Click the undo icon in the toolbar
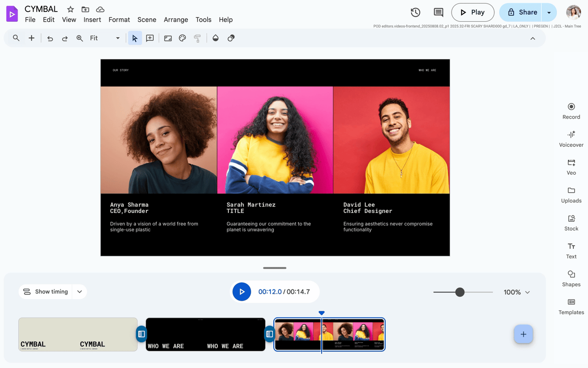The width and height of the screenshot is (588, 368). (x=50, y=38)
